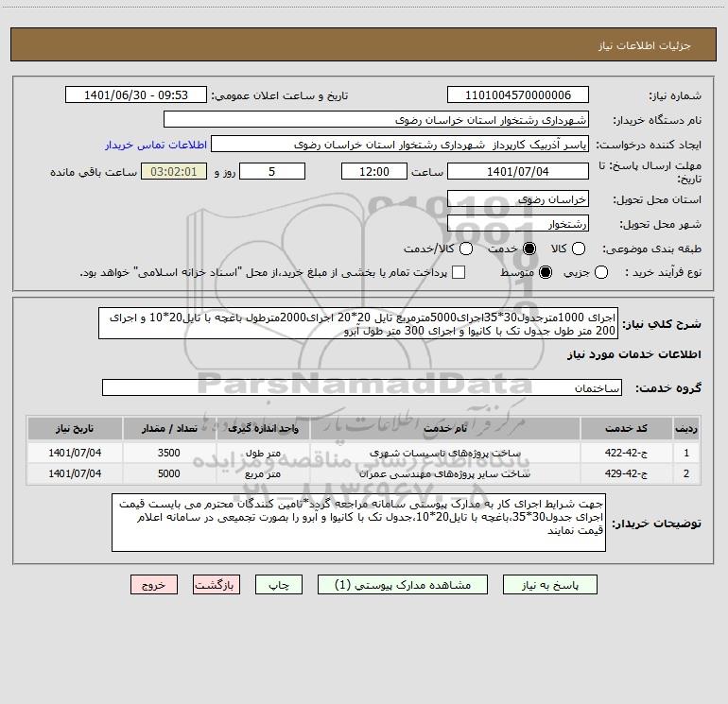The height and width of the screenshot is (704, 728).
Task: Click the متر طول unit cell
Action: (x=263, y=453)
